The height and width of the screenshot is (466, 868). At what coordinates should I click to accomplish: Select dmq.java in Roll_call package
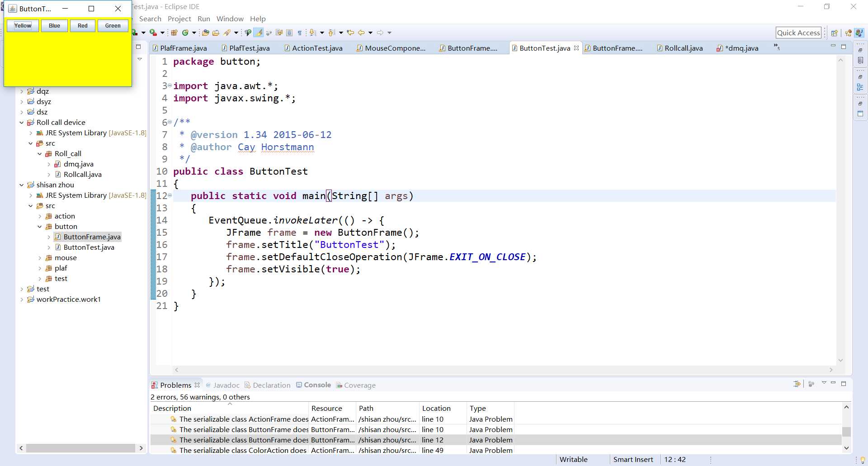pos(78,164)
